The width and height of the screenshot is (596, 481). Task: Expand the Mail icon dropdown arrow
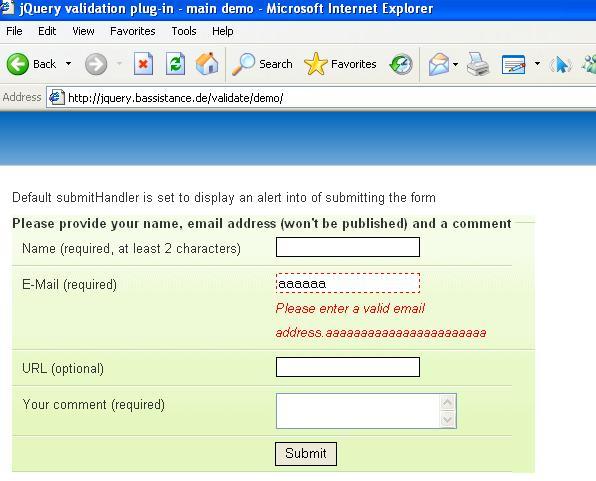455,64
